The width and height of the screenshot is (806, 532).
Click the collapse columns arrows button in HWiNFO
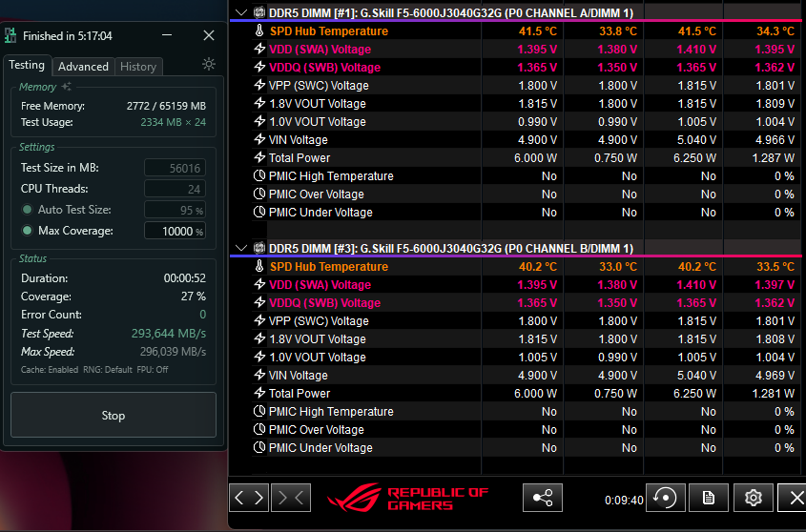(290, 498)
